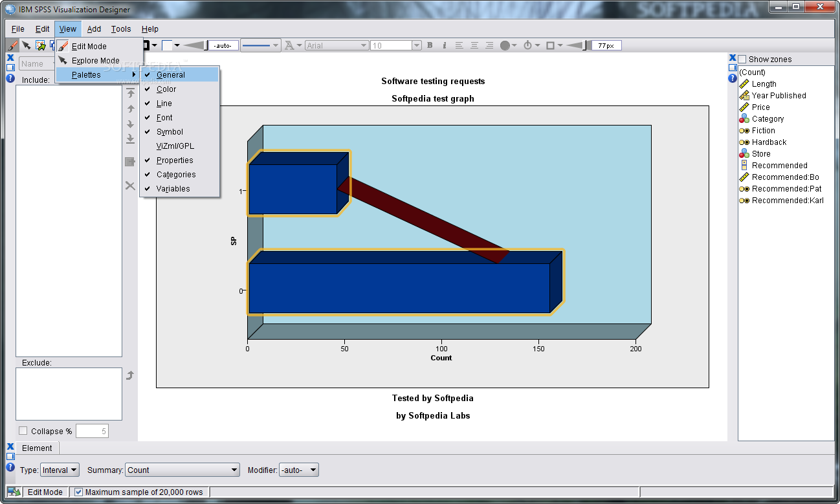Viewport: 840px width, 504px height.
Task: Open the Help menu
Action: [x=150, y=28]
